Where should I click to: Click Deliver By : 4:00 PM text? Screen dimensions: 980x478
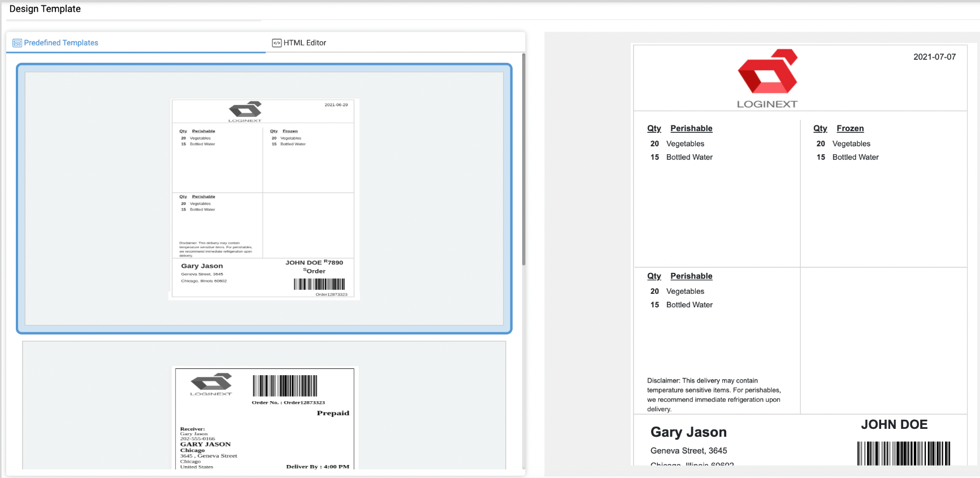coord(318,467)
